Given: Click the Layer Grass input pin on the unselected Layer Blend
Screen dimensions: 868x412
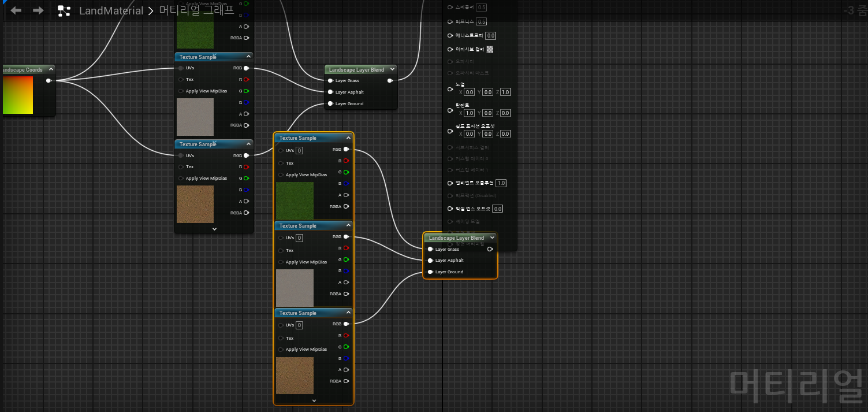Looking at the screenshot, I should pyautogui.click(x=330, y=81).
